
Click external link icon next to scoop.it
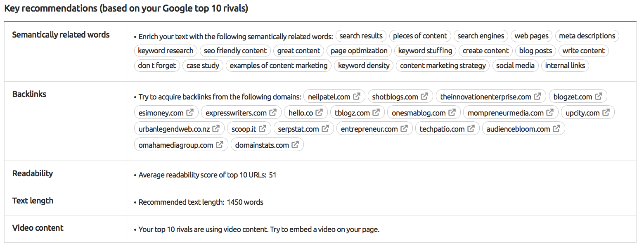263,129
